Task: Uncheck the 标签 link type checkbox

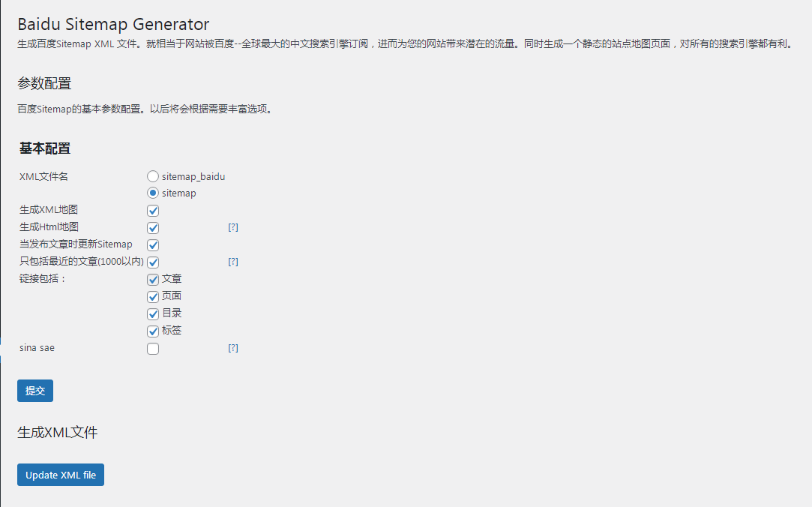Action: [153, 331]
